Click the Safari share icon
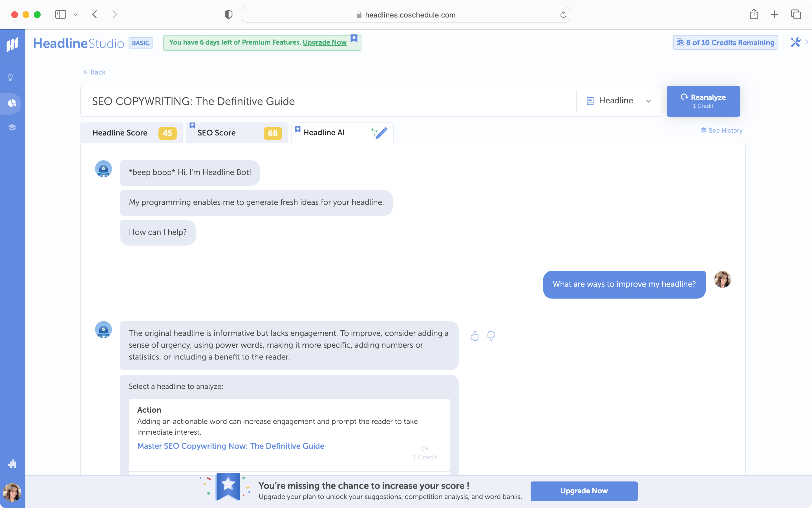The height and width of the screenshot is (508, 812). pos(754,14)
